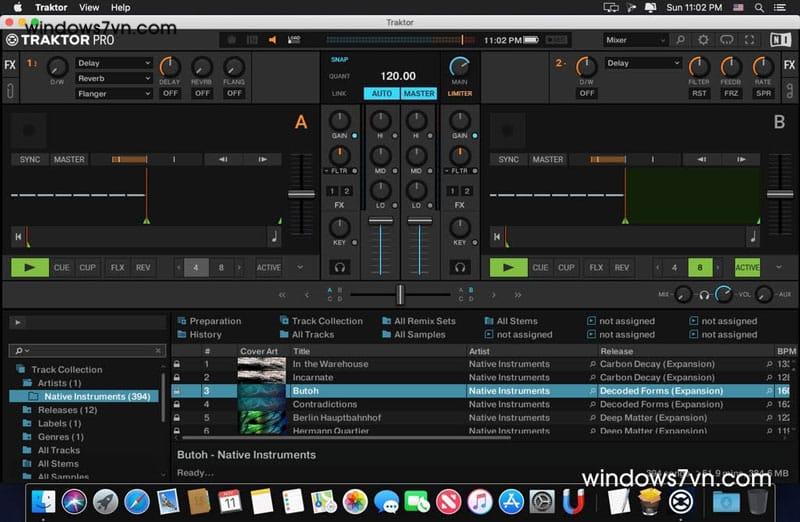Enable SYNC on deck A
Image resolution: width=800 pixels, height=522 pixels.
click(30, 159)
